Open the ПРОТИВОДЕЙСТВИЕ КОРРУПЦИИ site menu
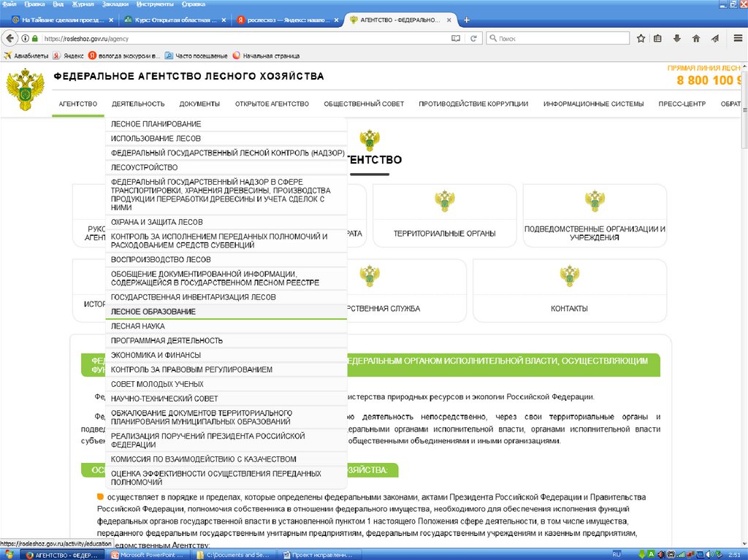 473,104
